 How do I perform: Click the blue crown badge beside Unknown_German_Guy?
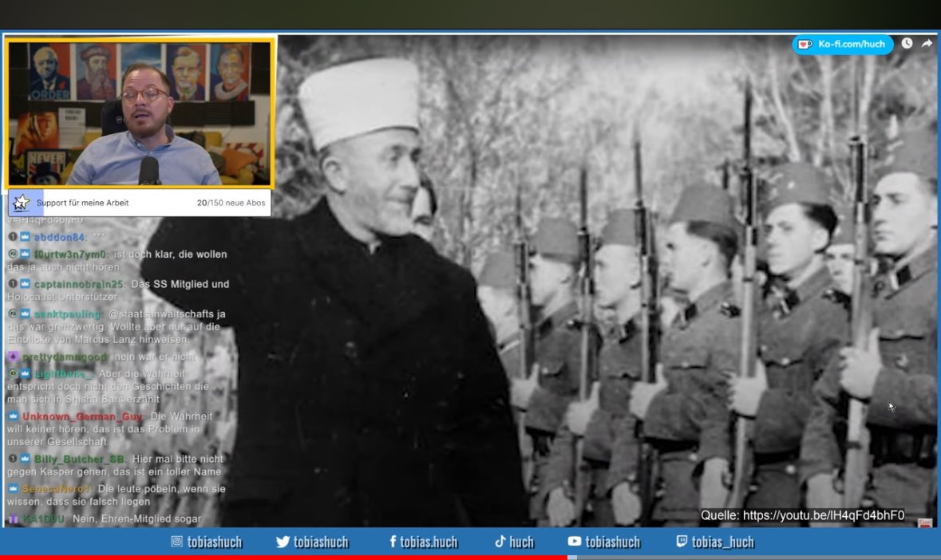point(13,416)
